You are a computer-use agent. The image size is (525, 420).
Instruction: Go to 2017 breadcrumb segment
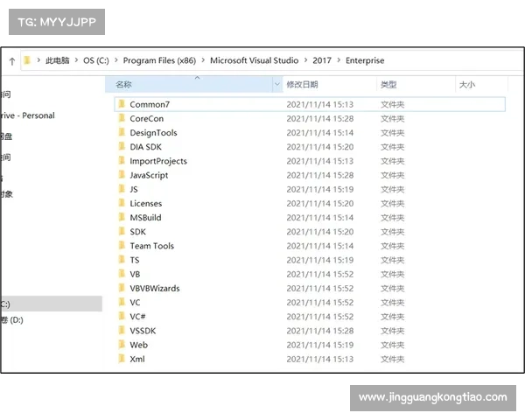click(x=322, y=60)
